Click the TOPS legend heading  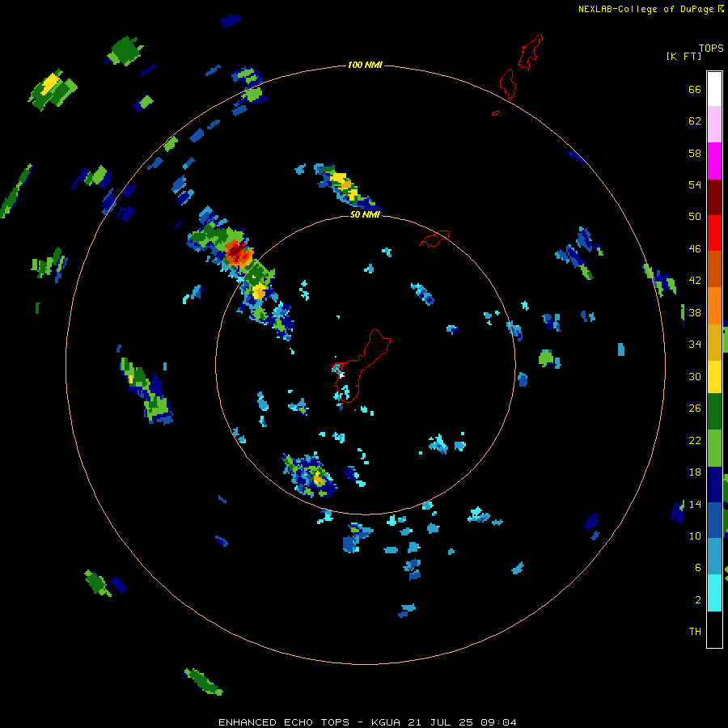pos(711,48)
